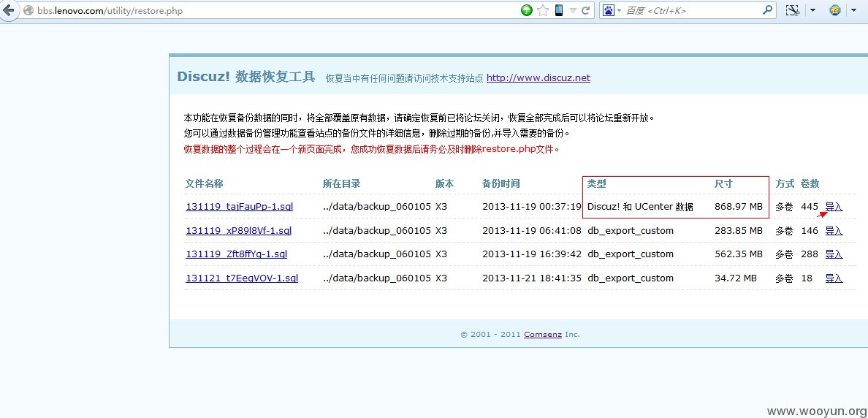Viewport: 868px width, 418px height.
Task: Focus the Baidu search input field
Action: tap(692, 10)
